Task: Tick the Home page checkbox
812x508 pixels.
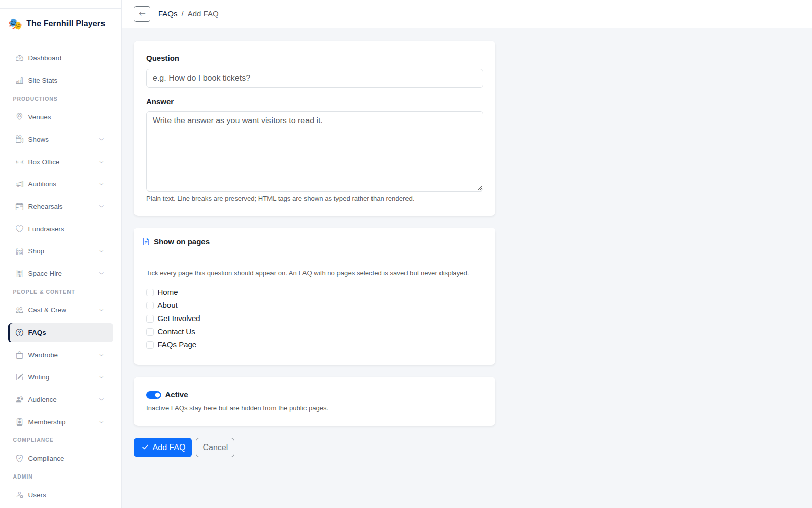Action: coord(150,292)
